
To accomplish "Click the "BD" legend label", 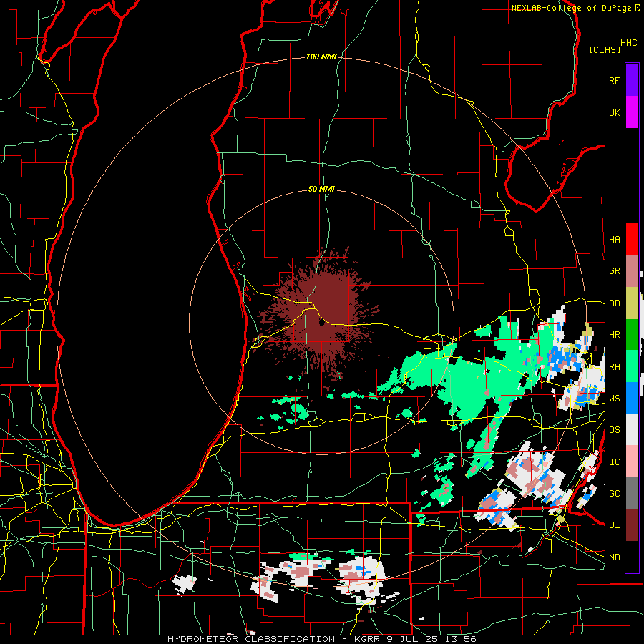I will [x=614, y=303].
